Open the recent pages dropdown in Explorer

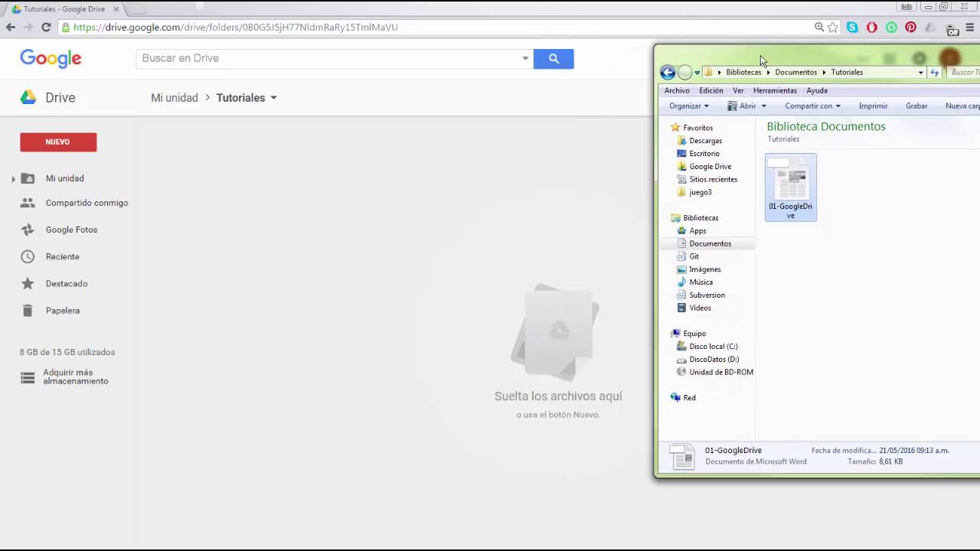[x=697, y=73]
